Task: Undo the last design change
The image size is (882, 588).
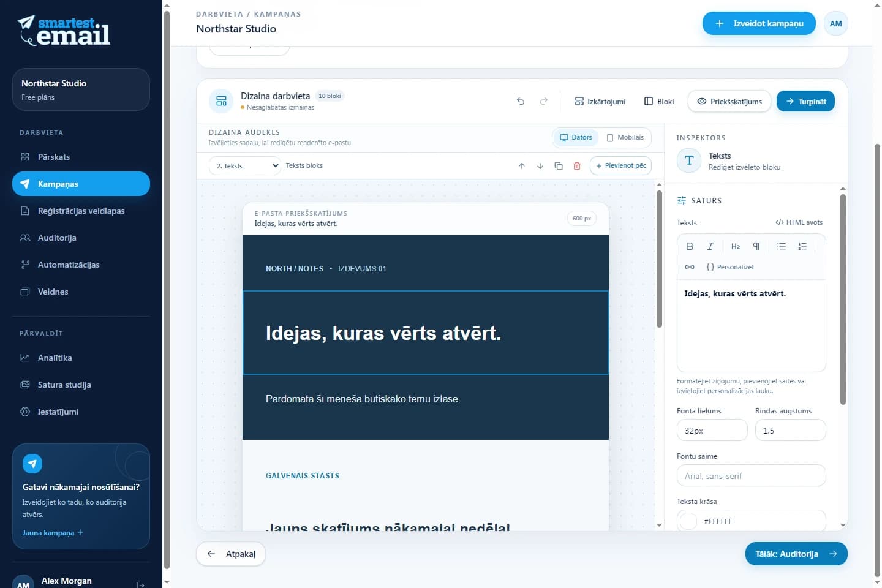Action: [x=521, y=101]
